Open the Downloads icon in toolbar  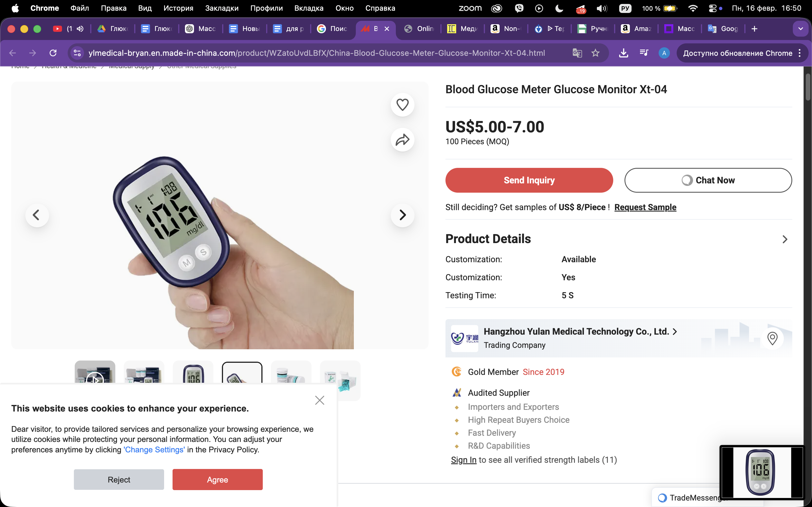click(623, 53)
